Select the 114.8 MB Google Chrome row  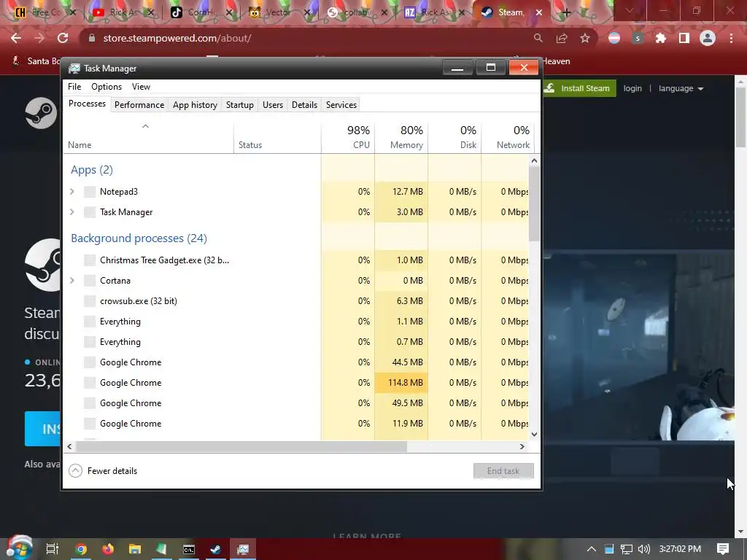pyautogui.click(x=296, y=383)
